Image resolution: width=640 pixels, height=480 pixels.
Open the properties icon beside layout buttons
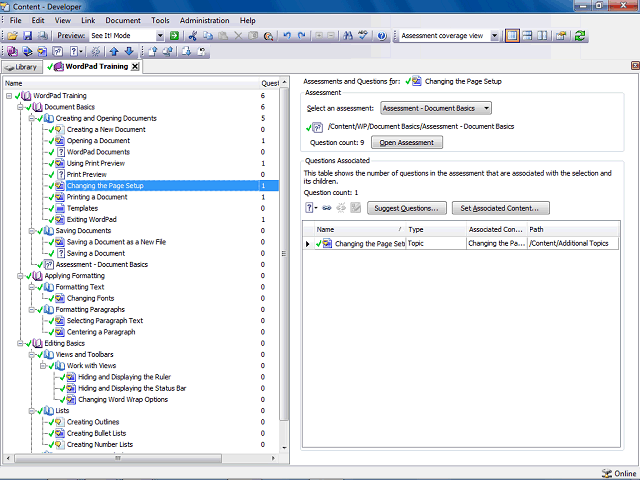561,36
